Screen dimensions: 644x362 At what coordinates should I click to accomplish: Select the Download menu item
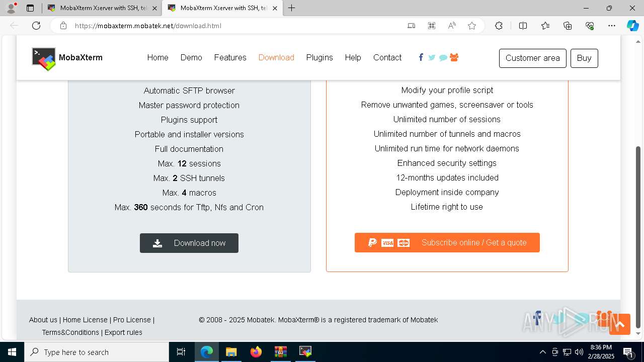pyautogui.click(x=276, y=57)
